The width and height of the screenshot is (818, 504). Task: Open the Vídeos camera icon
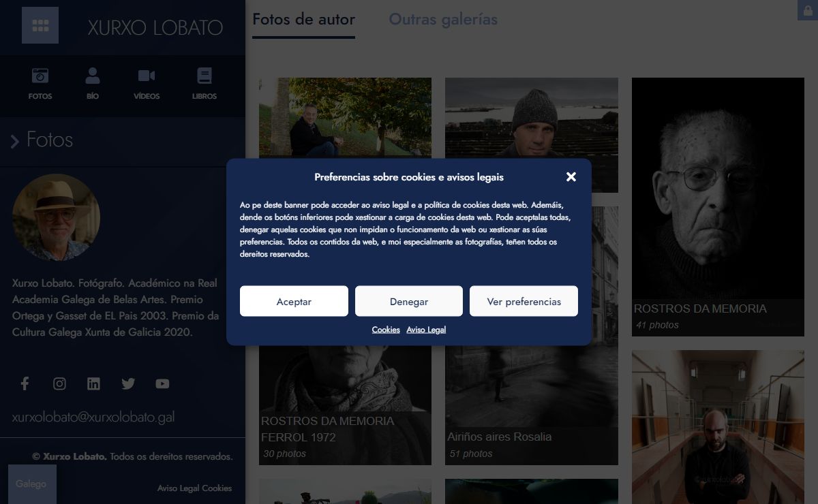147,76
